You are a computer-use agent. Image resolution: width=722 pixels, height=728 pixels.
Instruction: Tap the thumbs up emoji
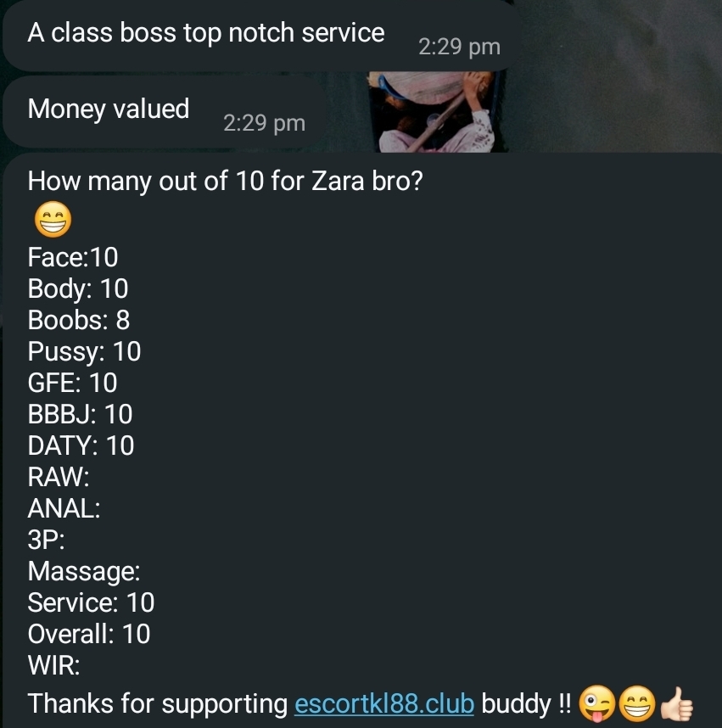tap(676, 704)
